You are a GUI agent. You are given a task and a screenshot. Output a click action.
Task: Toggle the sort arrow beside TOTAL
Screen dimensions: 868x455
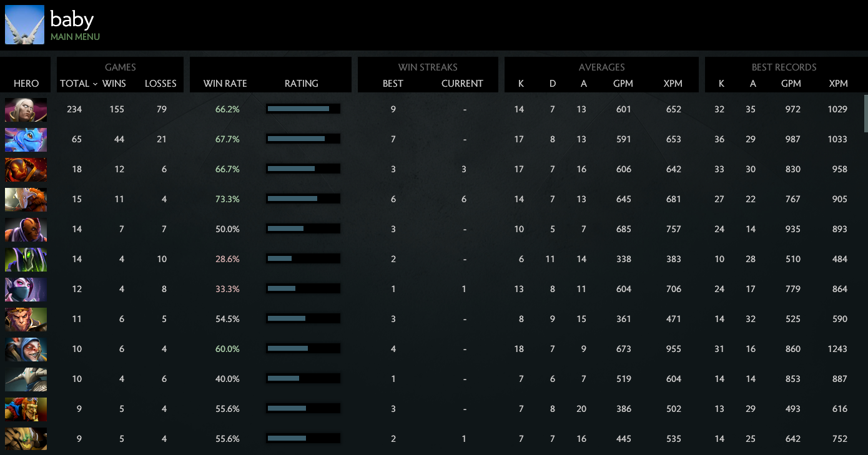tap(95, 84)
